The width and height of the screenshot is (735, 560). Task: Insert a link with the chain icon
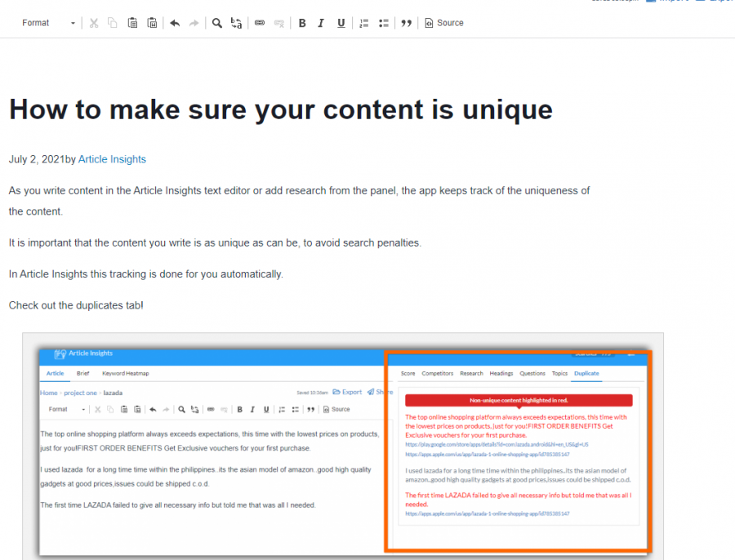[x=259, y=23]
